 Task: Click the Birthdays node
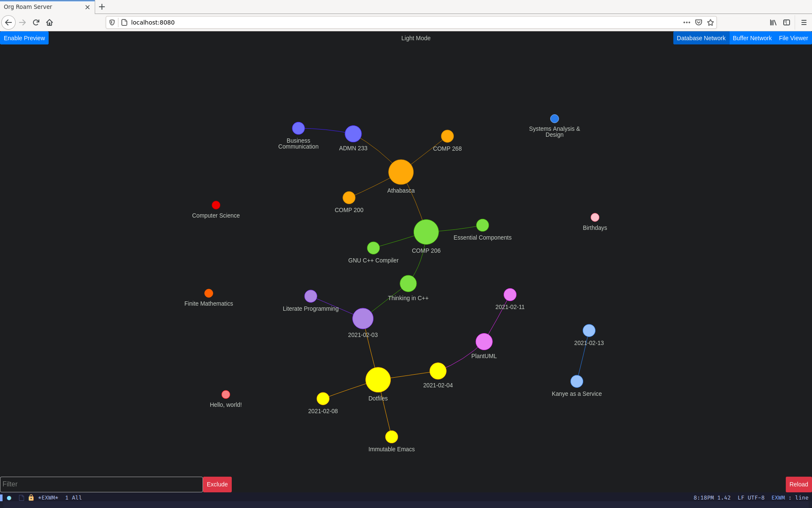(x=594, y=217)
